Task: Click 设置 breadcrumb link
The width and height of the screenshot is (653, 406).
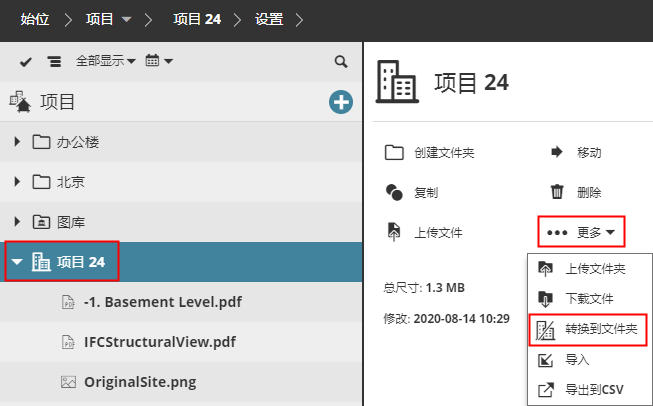Action: pos(269,19)
